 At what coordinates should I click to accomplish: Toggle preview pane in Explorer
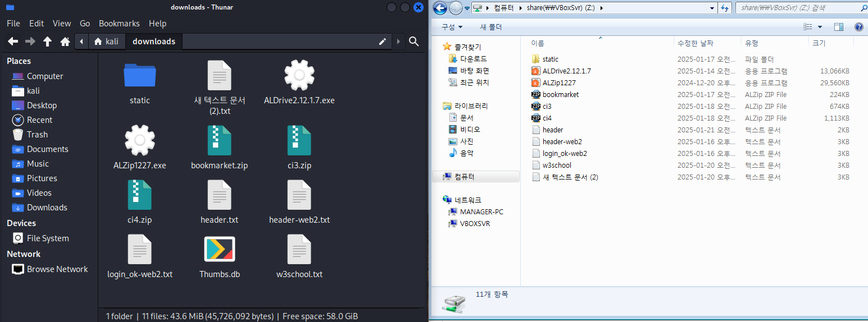pyautogui.click(x=839, y=27)
